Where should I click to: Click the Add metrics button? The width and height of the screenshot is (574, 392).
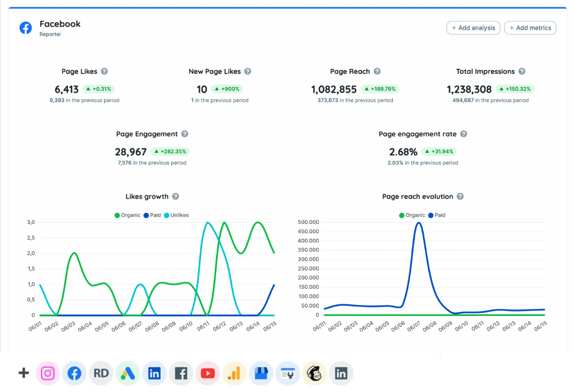tap(530, 28)
